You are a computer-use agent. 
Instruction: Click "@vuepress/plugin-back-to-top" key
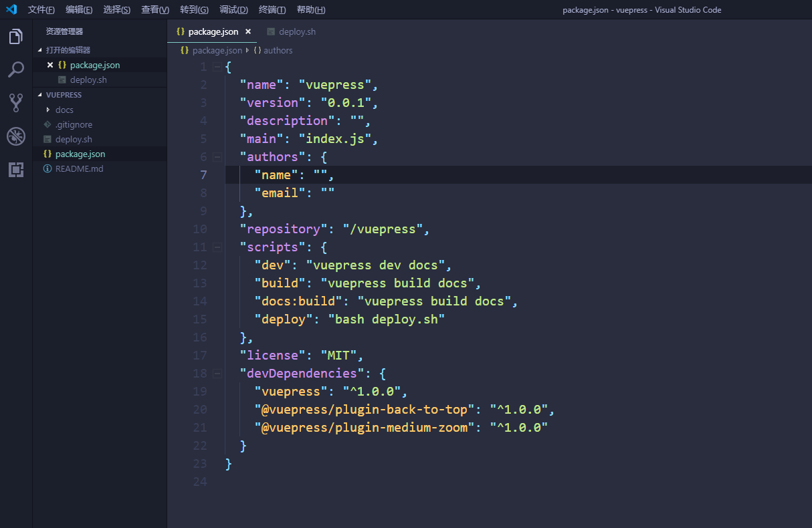click(x=365, y=410)
